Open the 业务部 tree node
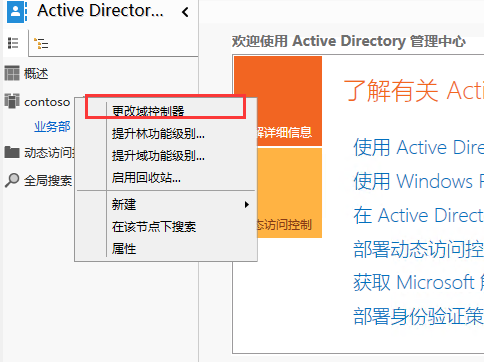This screenshot has width=484, height=362. [x=52, y=127]
